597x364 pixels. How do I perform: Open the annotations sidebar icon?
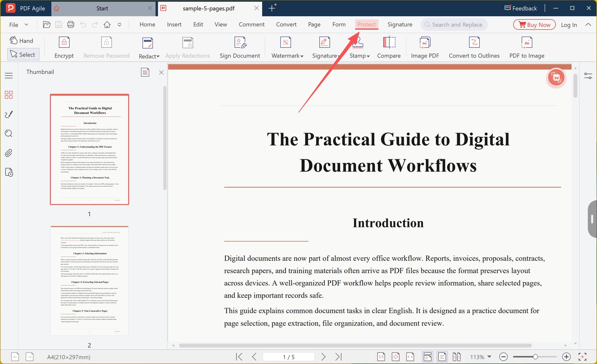9,114
